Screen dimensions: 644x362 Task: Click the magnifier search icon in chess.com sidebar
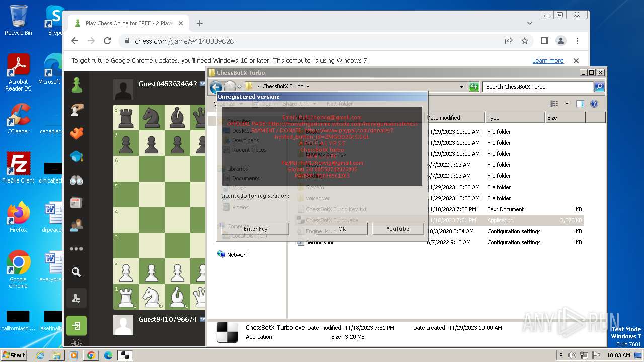pyautogui.click(x=76, y=272)
